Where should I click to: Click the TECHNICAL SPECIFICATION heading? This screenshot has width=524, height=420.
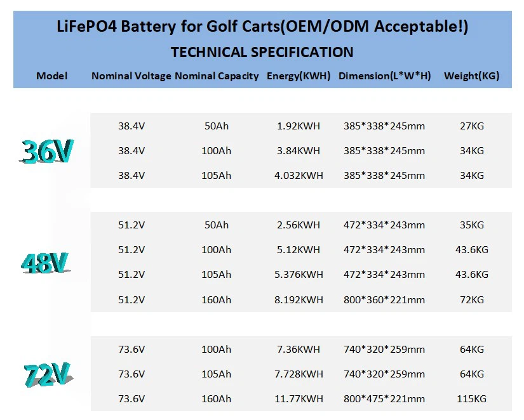click(262, 52)
